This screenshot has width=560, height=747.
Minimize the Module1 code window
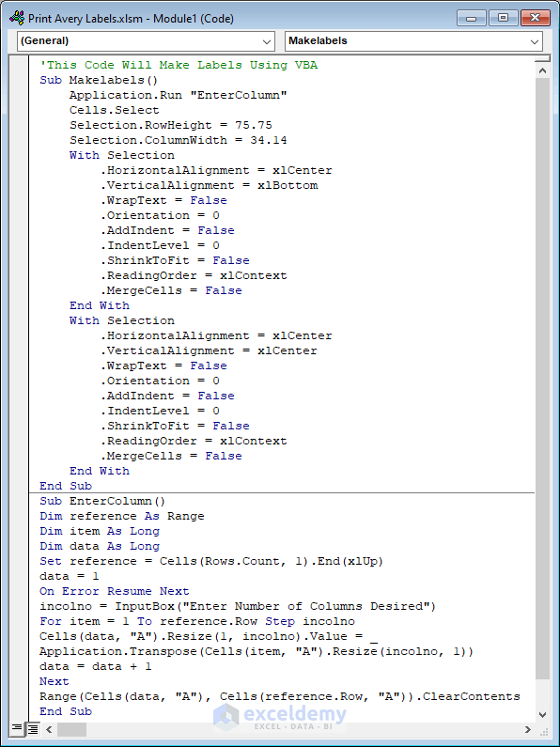click(x=472, y=18)
